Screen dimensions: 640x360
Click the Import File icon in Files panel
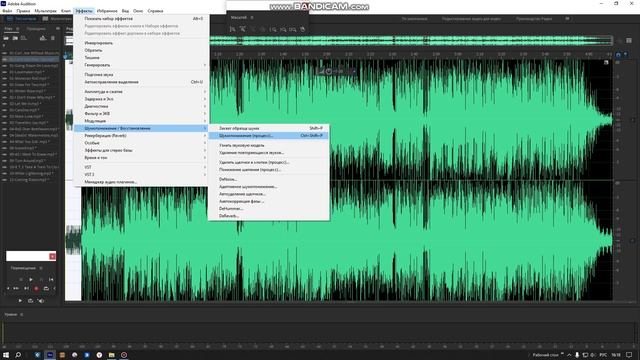click(15, 38)
